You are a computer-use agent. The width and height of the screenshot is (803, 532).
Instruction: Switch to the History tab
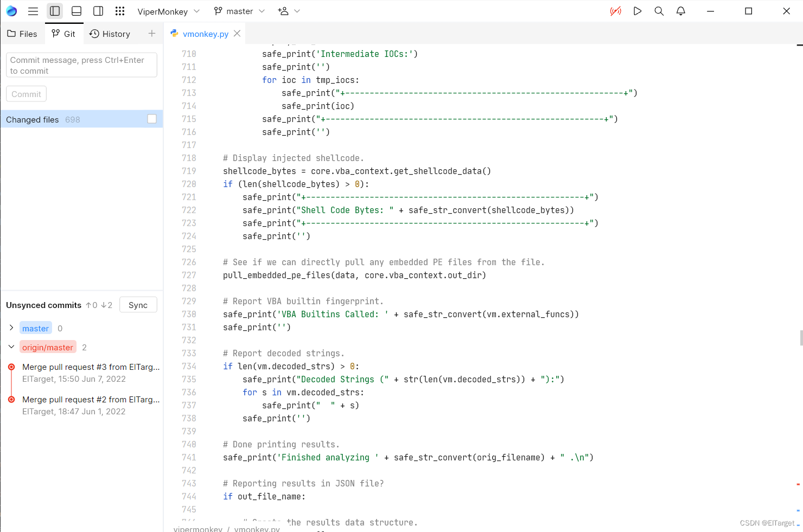point(110,34)
